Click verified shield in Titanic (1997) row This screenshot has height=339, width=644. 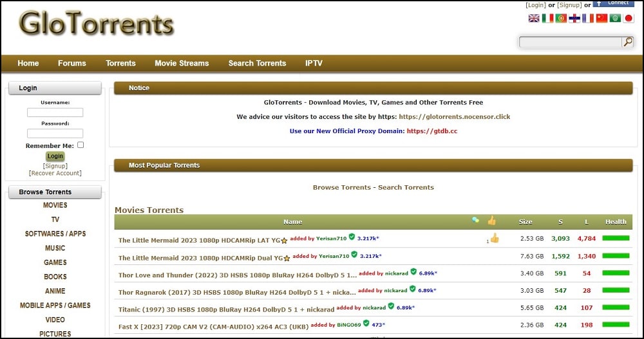pos(391,306)
